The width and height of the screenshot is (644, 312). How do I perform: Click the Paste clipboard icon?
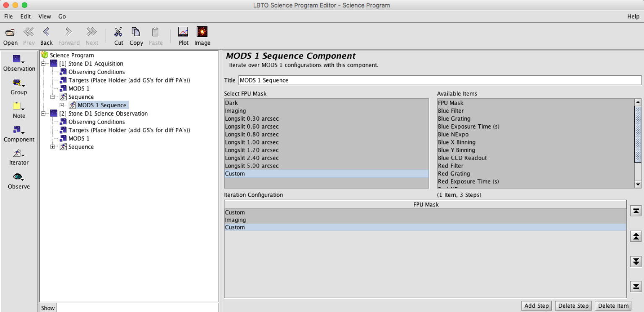[x=155, y=32]
